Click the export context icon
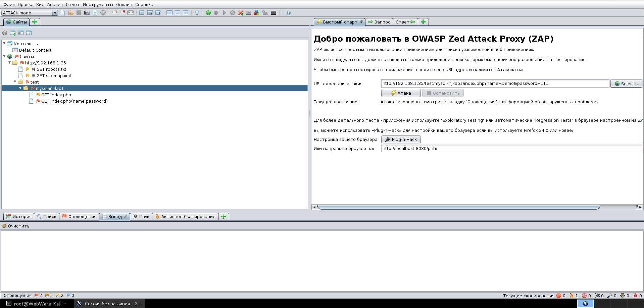This screenshot has height=308, width=644. pos(29,33)
